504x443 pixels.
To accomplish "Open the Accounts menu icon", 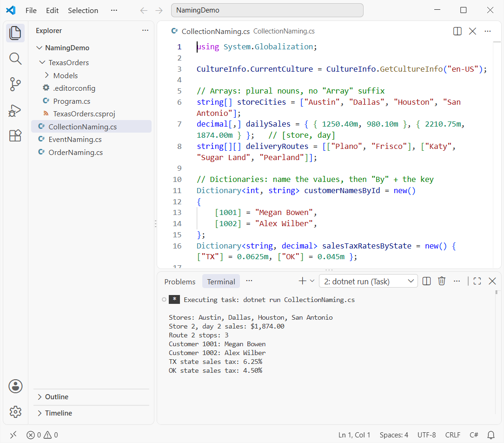I will pos(15,386).
